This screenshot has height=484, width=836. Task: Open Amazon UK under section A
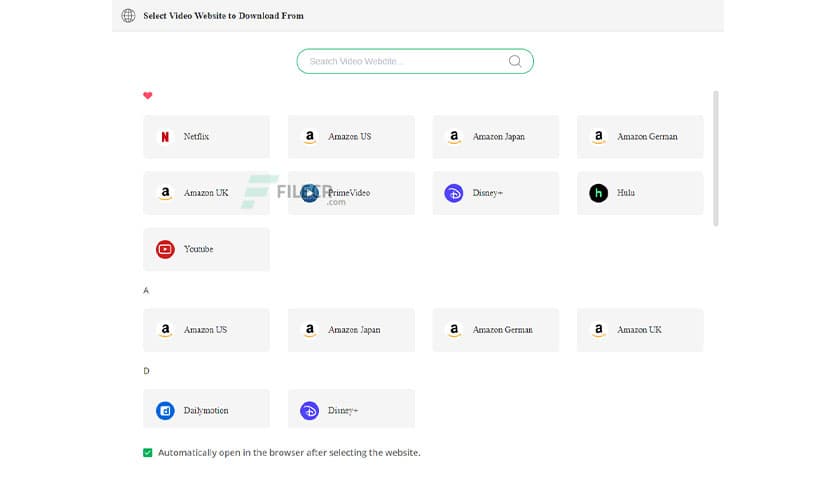(640, 330)
